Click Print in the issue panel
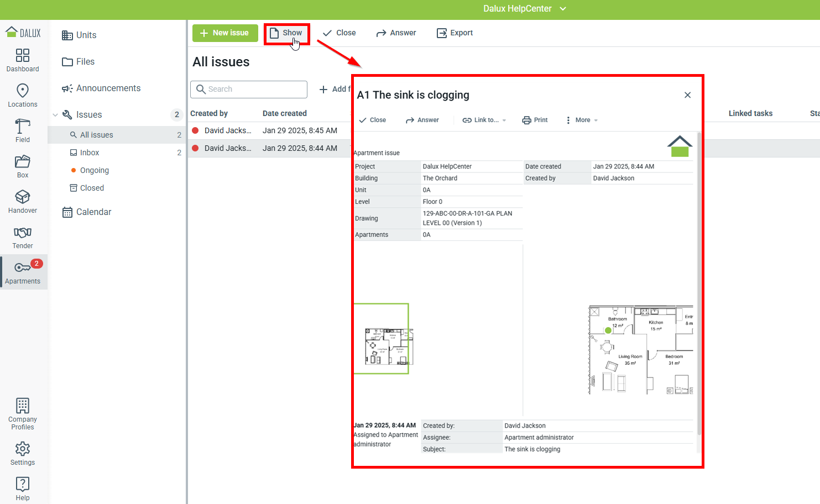Viewport: 820px width, 504px height. click(x=535, y=120)
